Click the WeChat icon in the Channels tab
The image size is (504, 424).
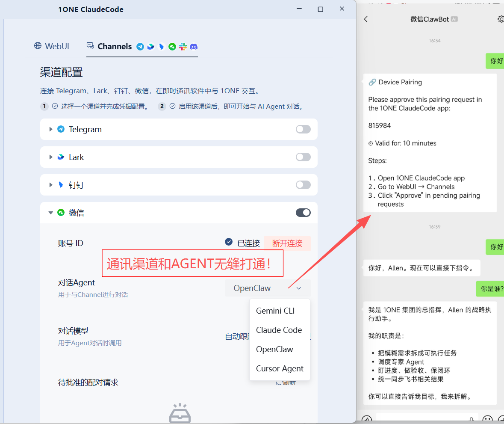(172, 47)
